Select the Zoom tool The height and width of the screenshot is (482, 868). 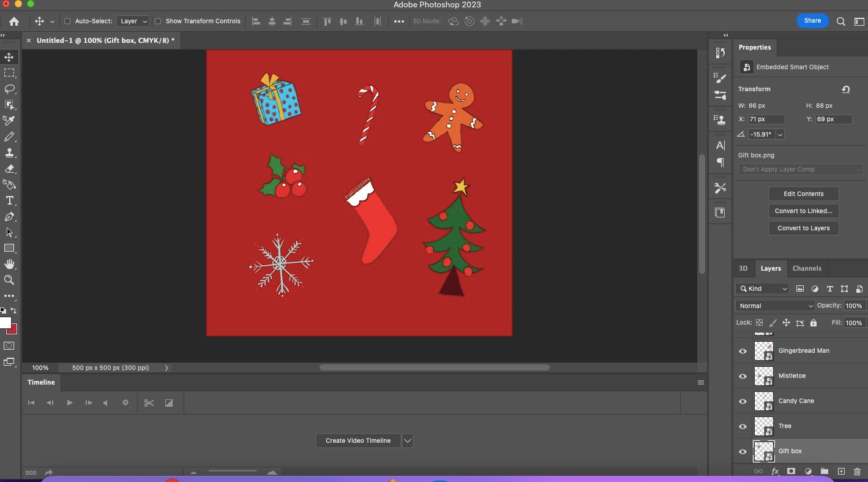point(9,280)
